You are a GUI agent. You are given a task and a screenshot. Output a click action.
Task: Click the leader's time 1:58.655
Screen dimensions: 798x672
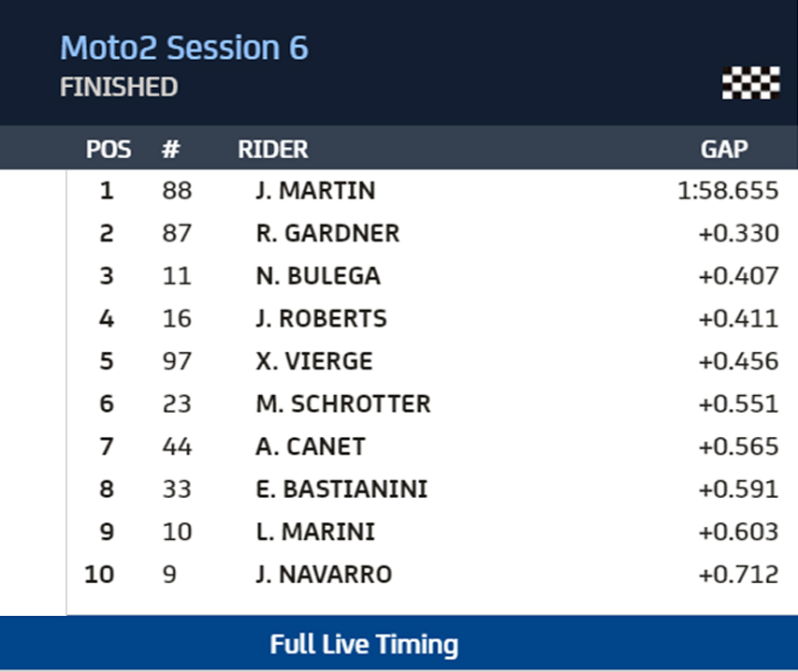tap(728, 191)
